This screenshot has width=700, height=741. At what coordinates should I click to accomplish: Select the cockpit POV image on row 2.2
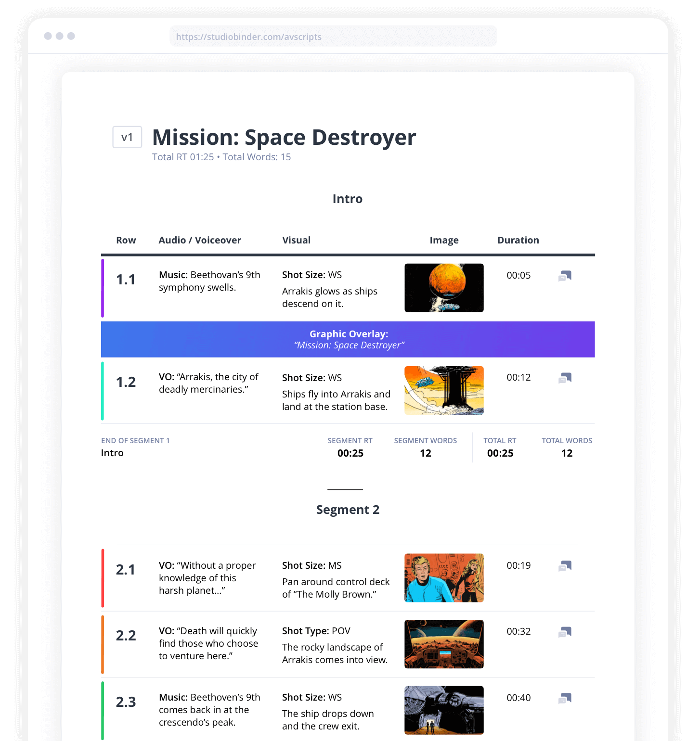pyautogui.click(x=443, y=644)
